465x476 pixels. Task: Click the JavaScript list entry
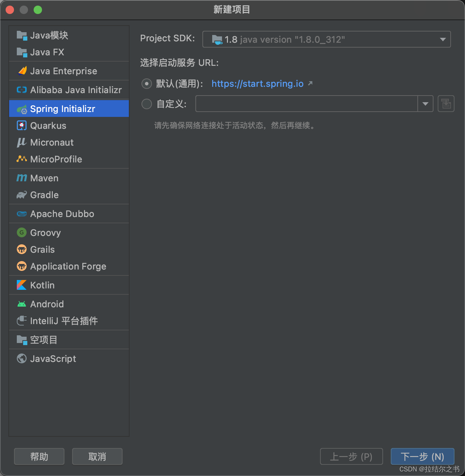[69, 359]
